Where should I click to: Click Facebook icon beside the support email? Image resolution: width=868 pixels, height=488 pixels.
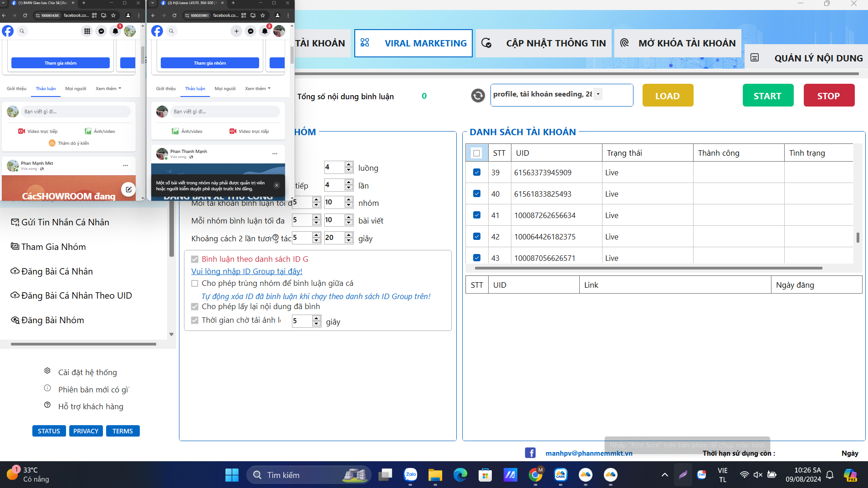click(530, 453)
